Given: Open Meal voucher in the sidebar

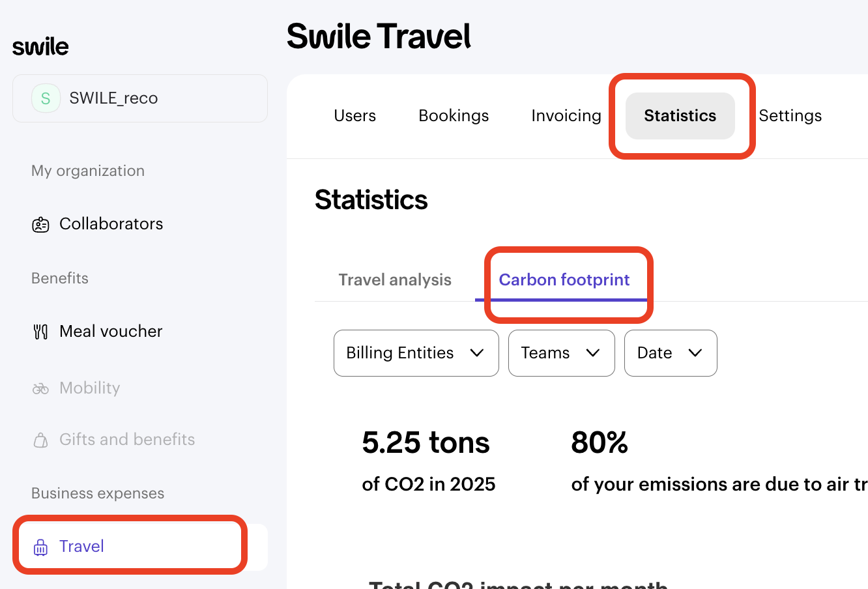Looking at the screenshot, I should pos(111,332).
